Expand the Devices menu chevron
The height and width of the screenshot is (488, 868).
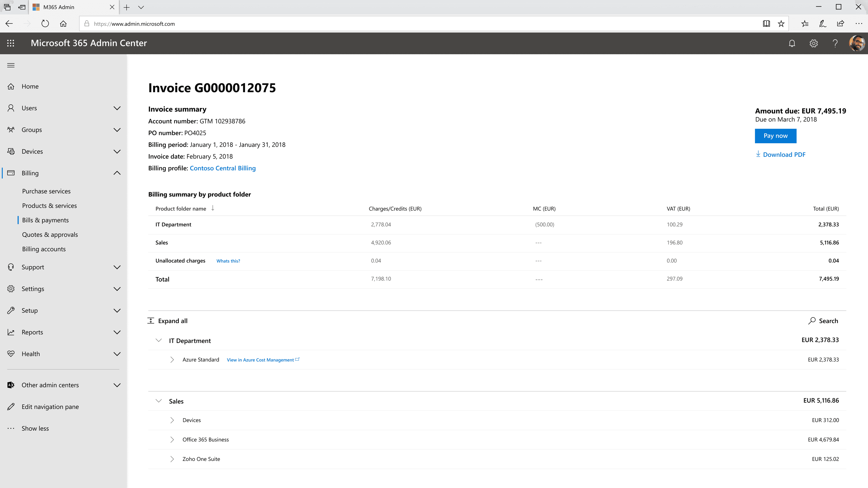pyautogui.click(x=117, y=152)
